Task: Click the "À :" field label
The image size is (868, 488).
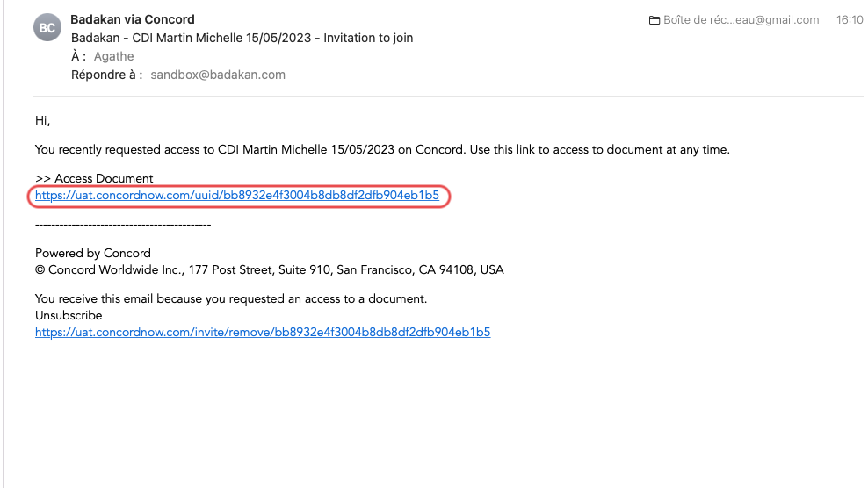Action: click(78, 56)
